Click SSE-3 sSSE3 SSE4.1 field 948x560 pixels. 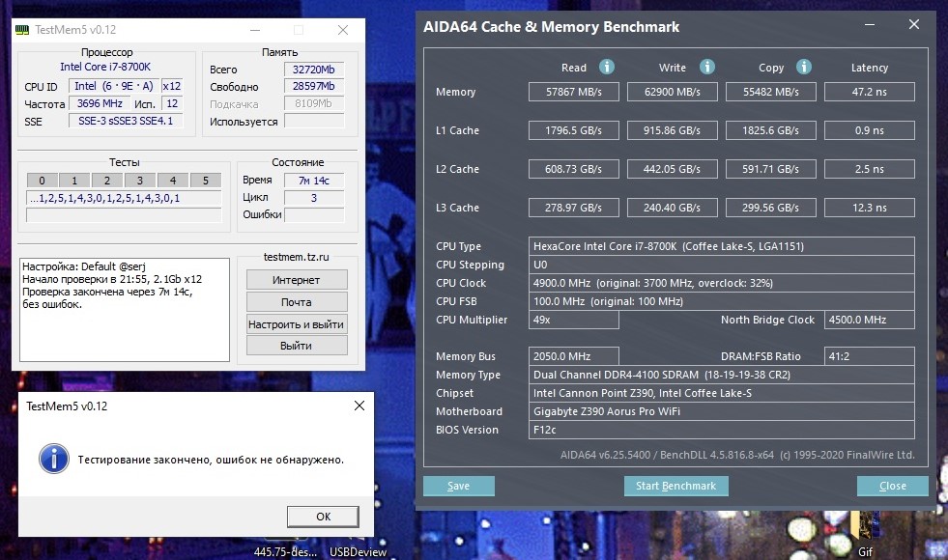pos(126,121)
